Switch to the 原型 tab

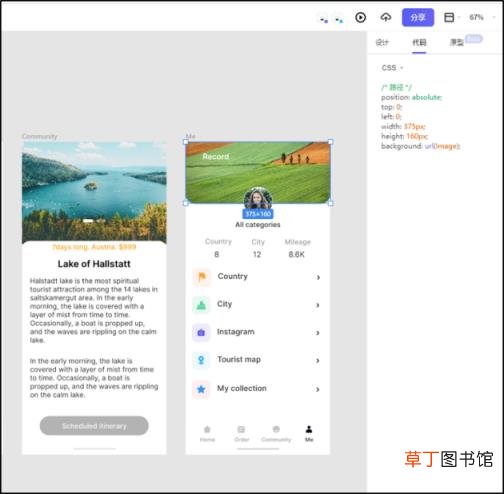pyautogui.click(x=457, y=42)
